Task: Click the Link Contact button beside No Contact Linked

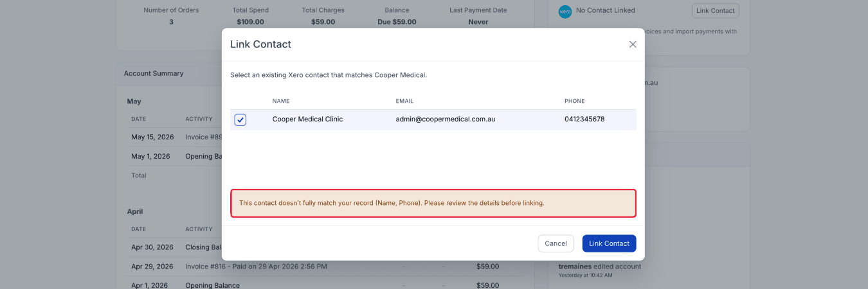Action: pyautogui.click(x=716, y=10)
